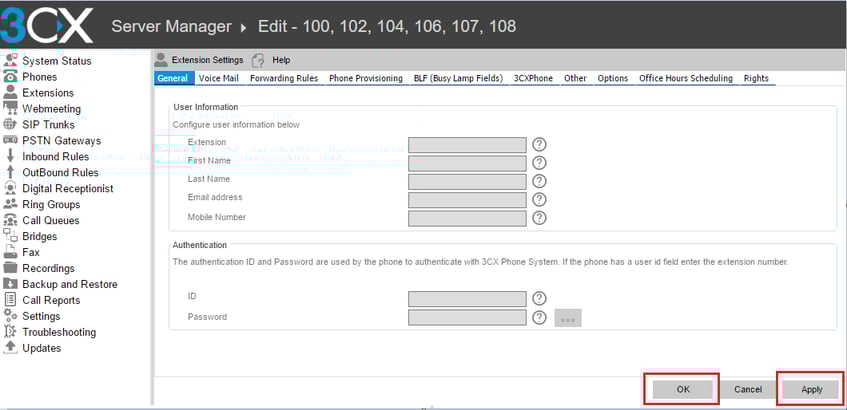Click the Settings gears icon
The image size is (847, 410).
(x=10, y=315)
